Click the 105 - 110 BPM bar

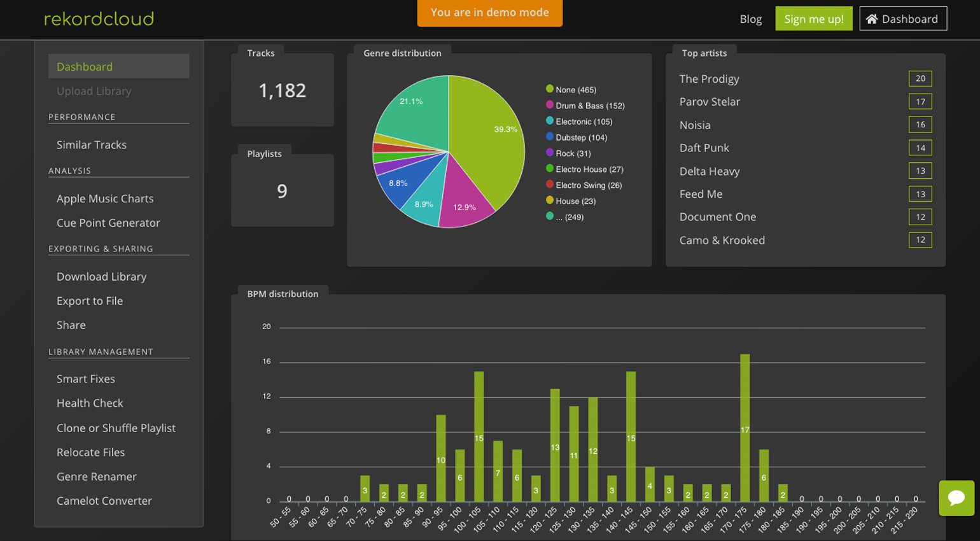pos(498,470)
